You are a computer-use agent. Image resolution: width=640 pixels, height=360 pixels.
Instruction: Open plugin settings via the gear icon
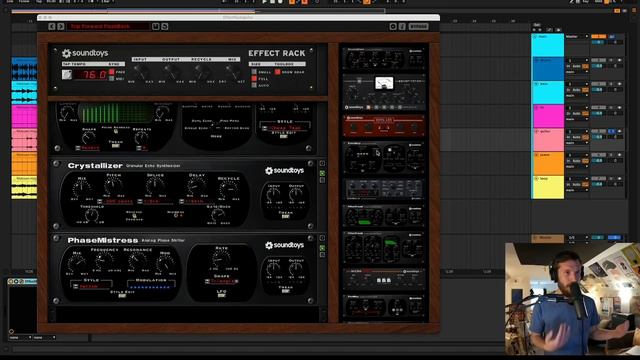[x=393, y=27]
